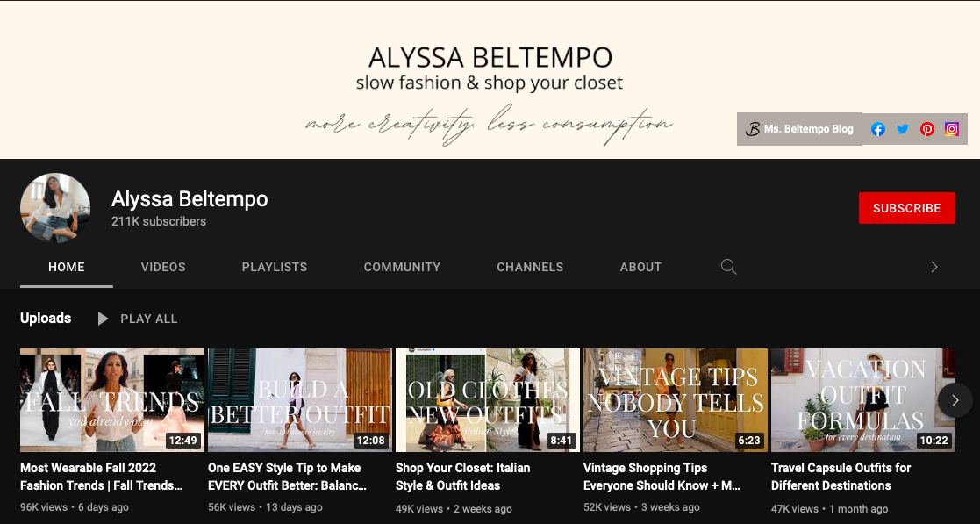This screenshot has width=980, height=524.
Task: Open Vacation Outfit Formulas thumbnail
Action: (863, 400)
